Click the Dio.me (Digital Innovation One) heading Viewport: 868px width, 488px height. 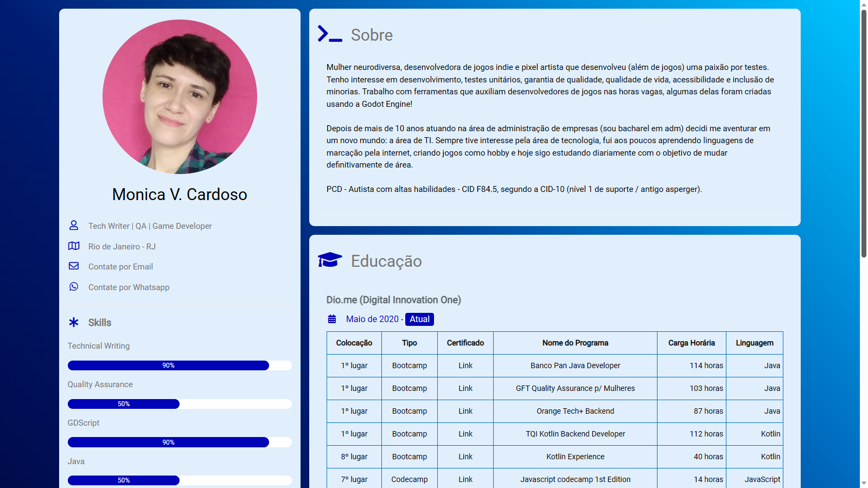(394, 300)
